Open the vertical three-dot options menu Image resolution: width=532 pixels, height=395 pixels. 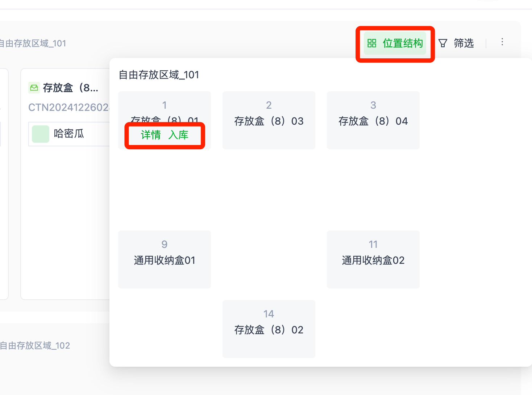(x=502, y=42)
